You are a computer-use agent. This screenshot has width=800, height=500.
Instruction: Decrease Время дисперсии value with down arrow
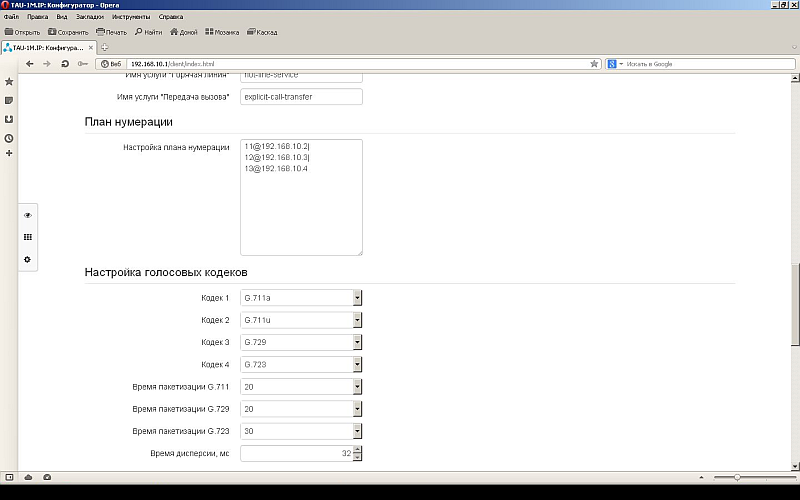pyautogui.click(x=357, y=457)
